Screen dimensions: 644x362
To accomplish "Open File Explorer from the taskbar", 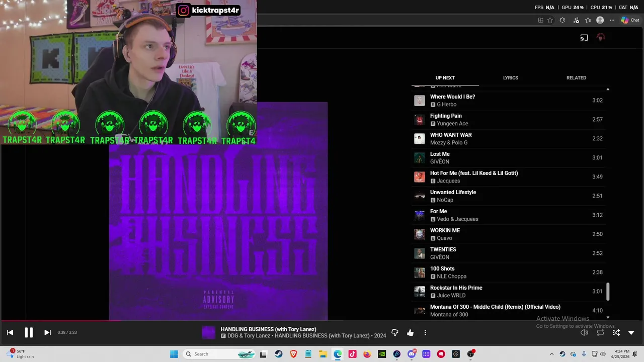I will 323,354.
